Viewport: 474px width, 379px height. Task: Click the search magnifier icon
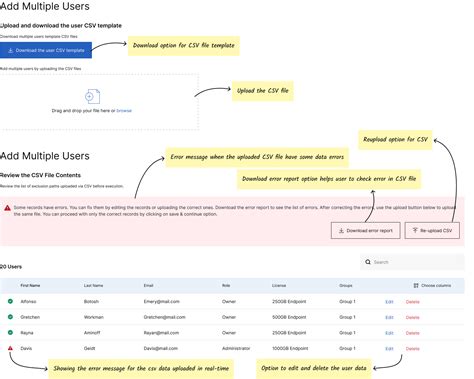pyautogui.click(x=368, y=262)
